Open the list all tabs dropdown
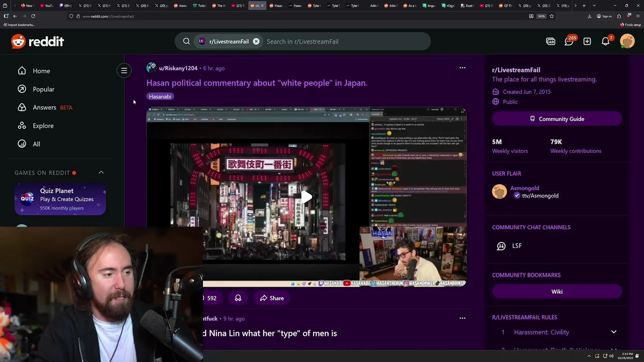Viewport: 644px width, 362px height. (x=594, y=6)
